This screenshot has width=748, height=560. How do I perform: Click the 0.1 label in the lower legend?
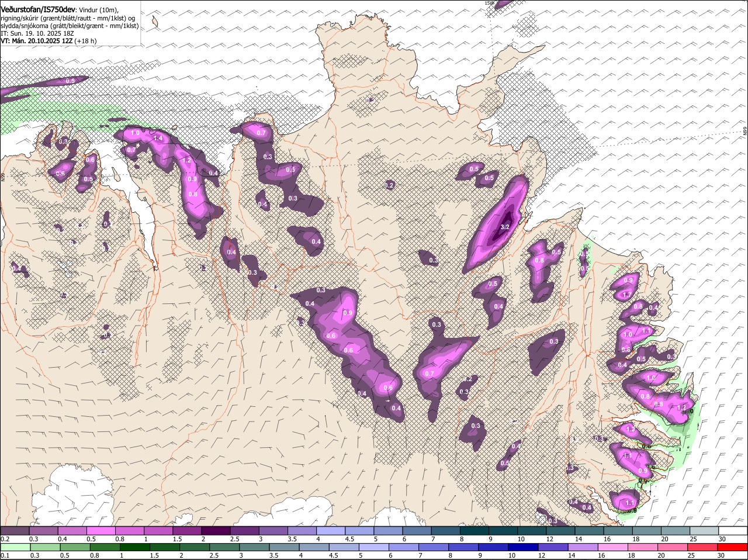(5, 555)
